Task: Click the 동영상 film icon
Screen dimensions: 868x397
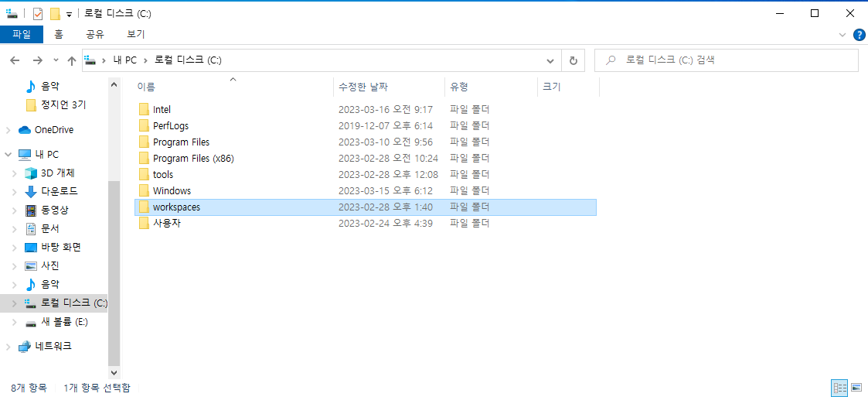Action: coord(31,210)
